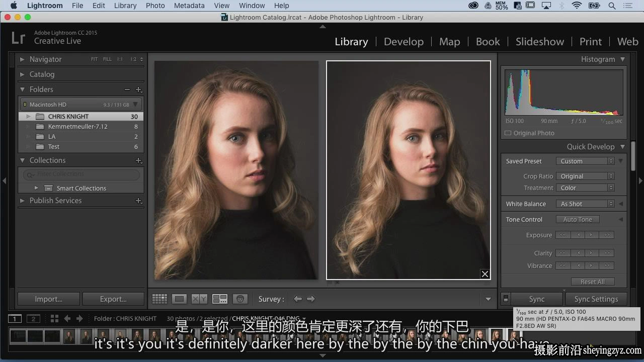Collapse Histogram panel
644x362 pixels.
click(x=622, y=59)
